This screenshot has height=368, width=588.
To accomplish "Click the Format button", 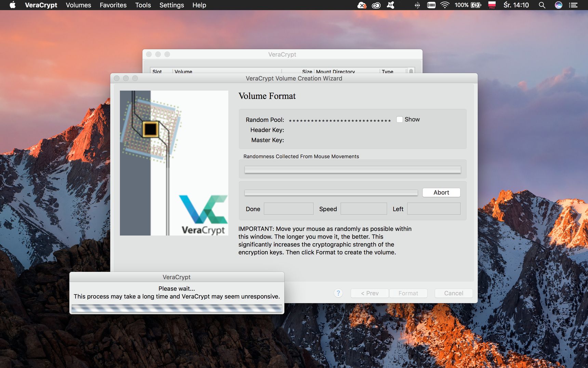I will 408,293.
